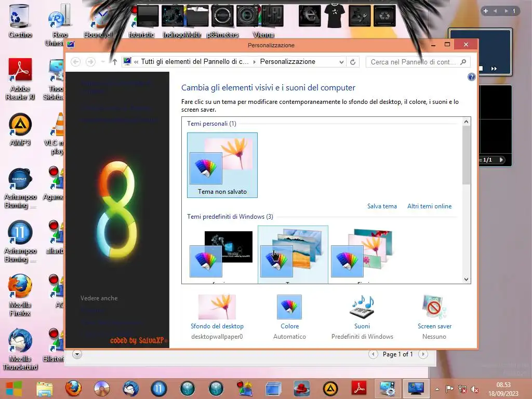532x399 pixels.
Task: Open the Adobe Reader XI desktop icon
Action: (20, 79)
